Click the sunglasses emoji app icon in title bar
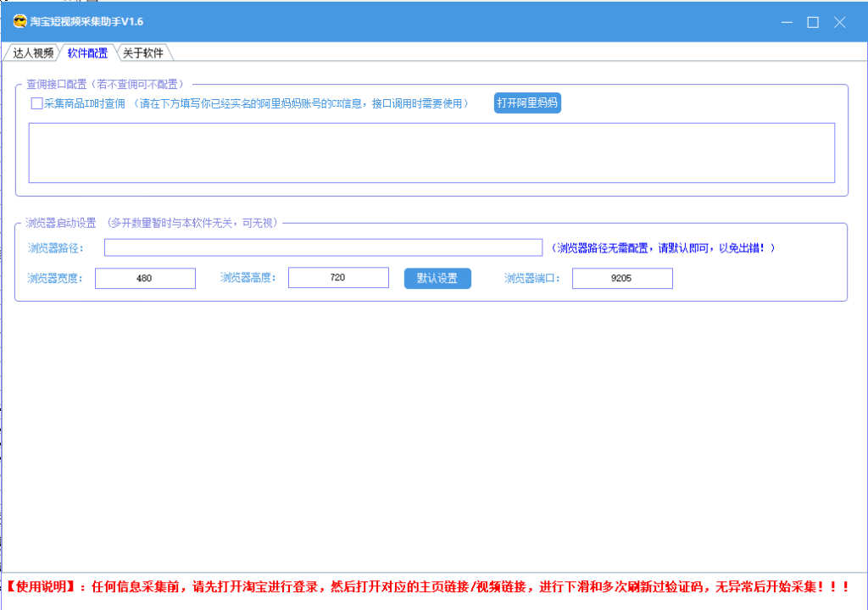Screen dimensions: 868x610 (x=20, y=22)
